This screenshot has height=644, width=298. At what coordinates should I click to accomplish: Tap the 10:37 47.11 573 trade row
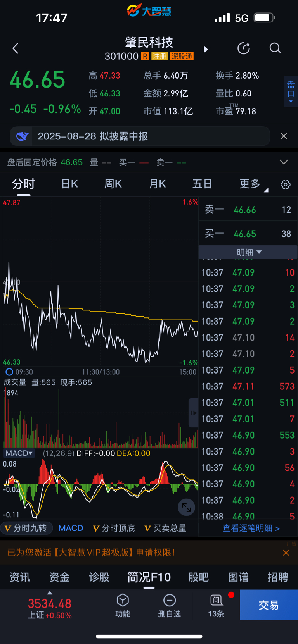click(x=248, y=386)
